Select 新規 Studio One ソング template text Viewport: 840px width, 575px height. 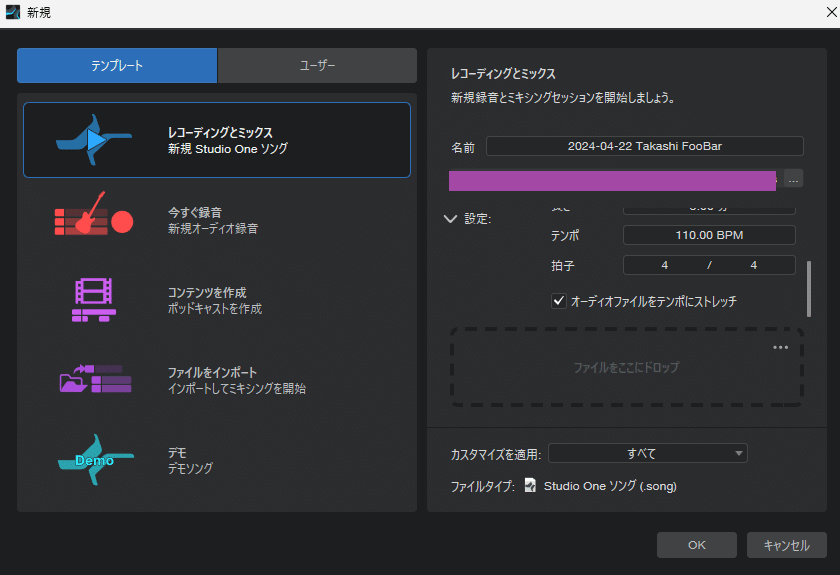tap(228, 149)
